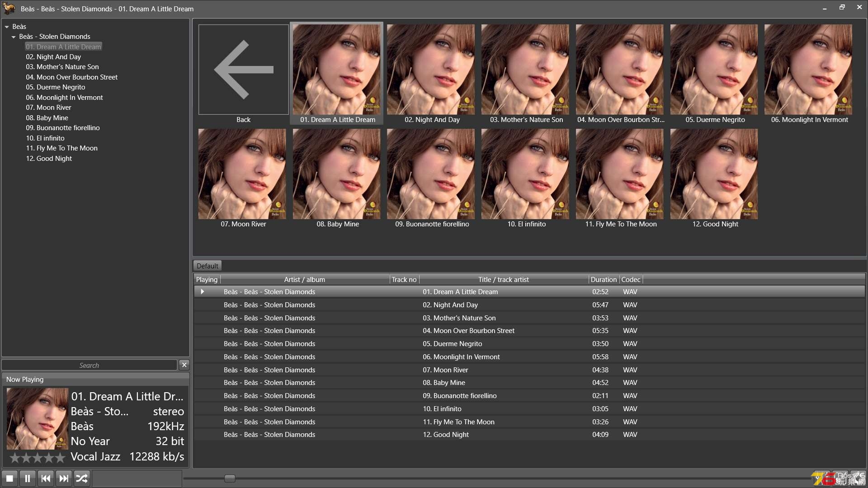Click the play indicator arrow in playlist row one
This screenshot has height=488, width=868.
(203, 292)
